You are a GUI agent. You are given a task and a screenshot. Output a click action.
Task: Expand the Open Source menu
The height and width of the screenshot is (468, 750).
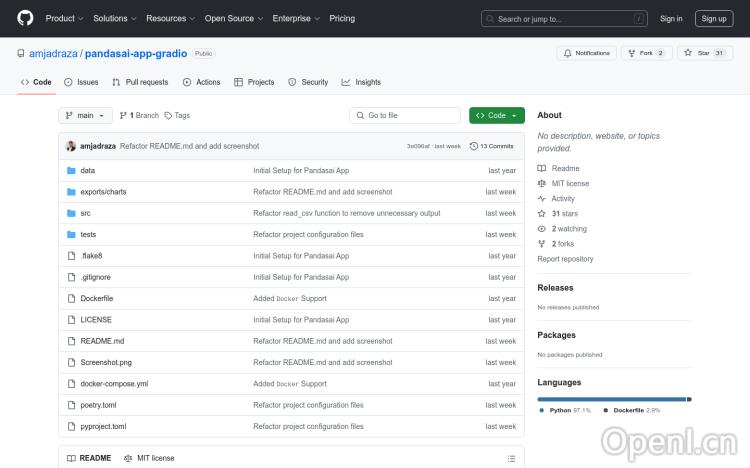[234, 18]
